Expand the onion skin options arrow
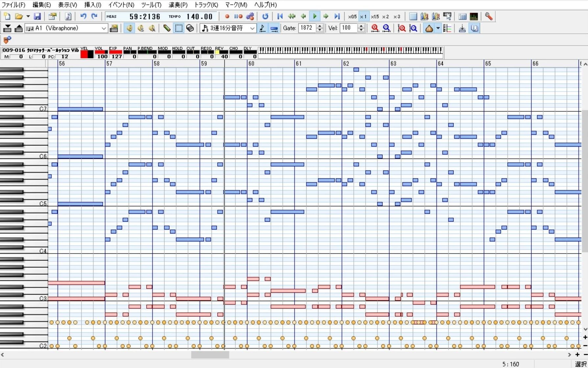Viewport: 588px width, 368px height. (x=438, y=28)
